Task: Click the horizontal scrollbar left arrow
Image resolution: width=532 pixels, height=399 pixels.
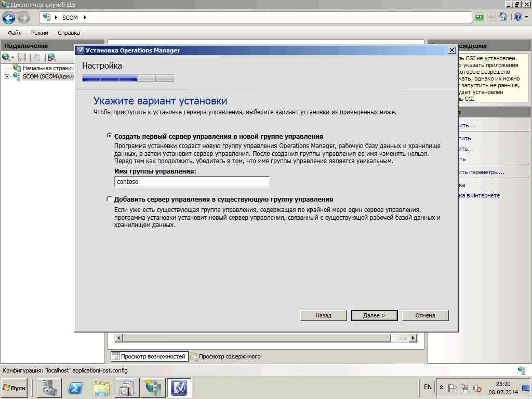Action: pyautogui.click(x=118, y=338)
